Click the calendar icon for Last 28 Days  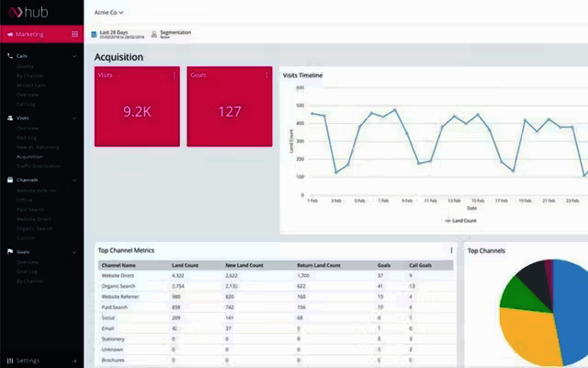(x=94, y=34)
